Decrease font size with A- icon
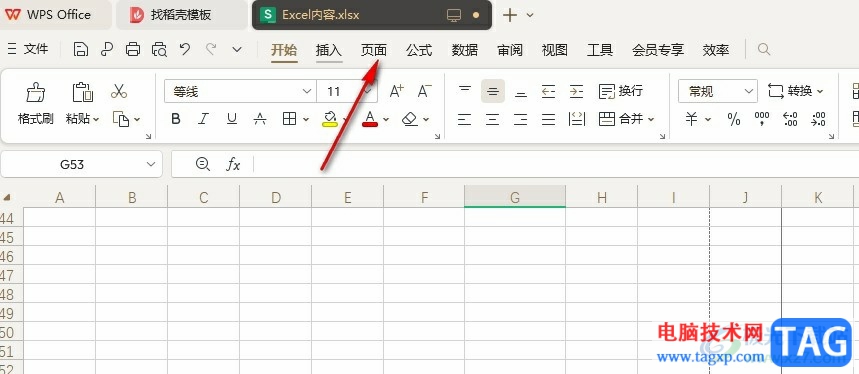Image resolution: width=859 pixels, height=374 pixels. pyautogui.click(x=425, y=91)
